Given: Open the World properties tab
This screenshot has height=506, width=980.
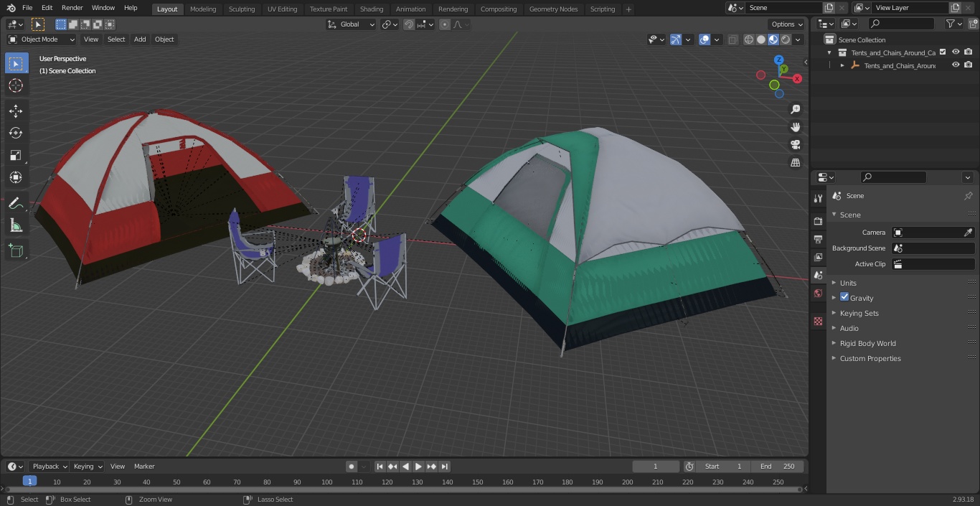Looking at the screenshot, I should pyautogui.click(x=818, y=294).
